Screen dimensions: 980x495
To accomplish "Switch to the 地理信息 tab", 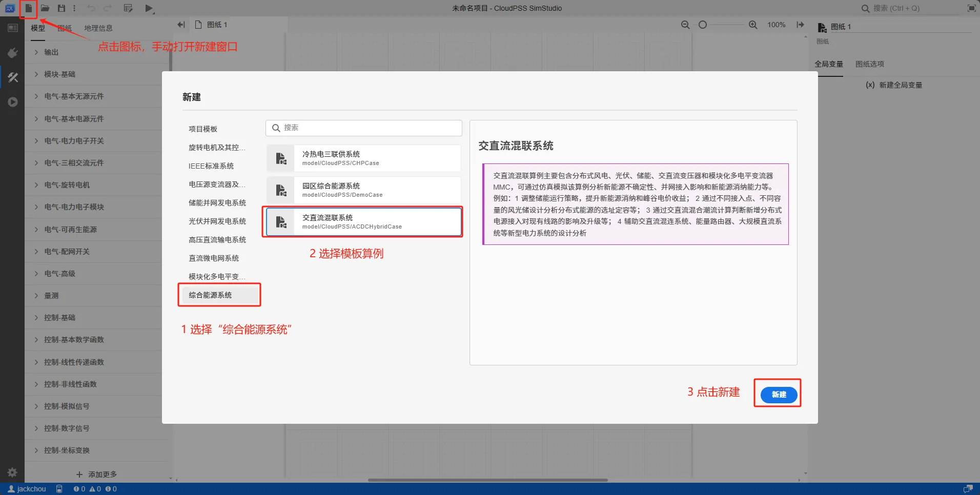I will tap(98, 28).
